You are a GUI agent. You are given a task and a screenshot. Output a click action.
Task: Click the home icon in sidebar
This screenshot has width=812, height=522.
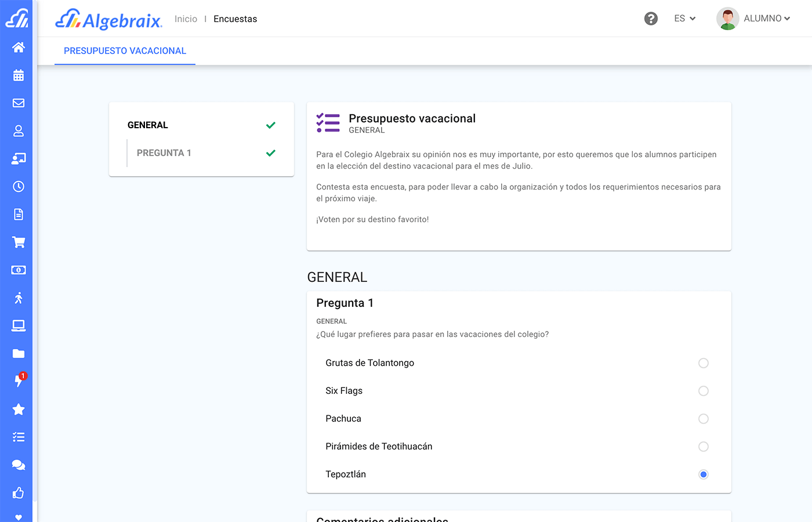19,48
